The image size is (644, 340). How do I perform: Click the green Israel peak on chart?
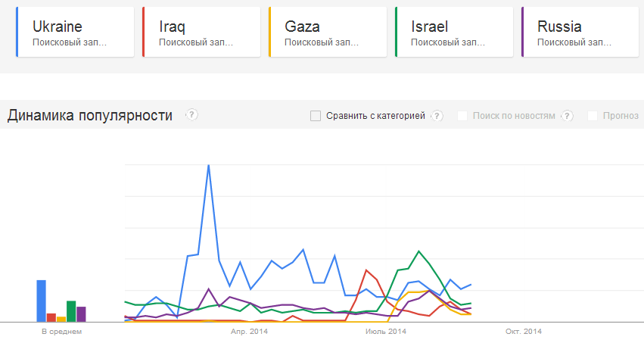pos(419,251)
